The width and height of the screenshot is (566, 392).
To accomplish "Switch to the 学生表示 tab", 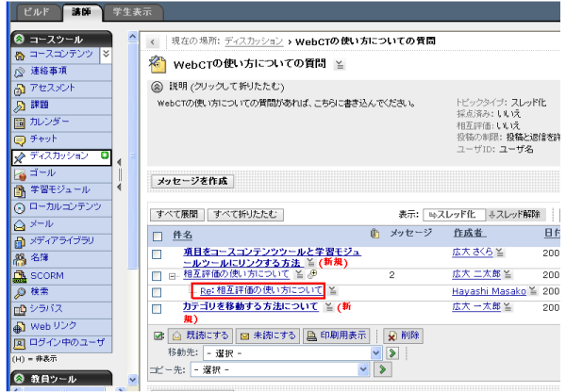I will [132, 12].
